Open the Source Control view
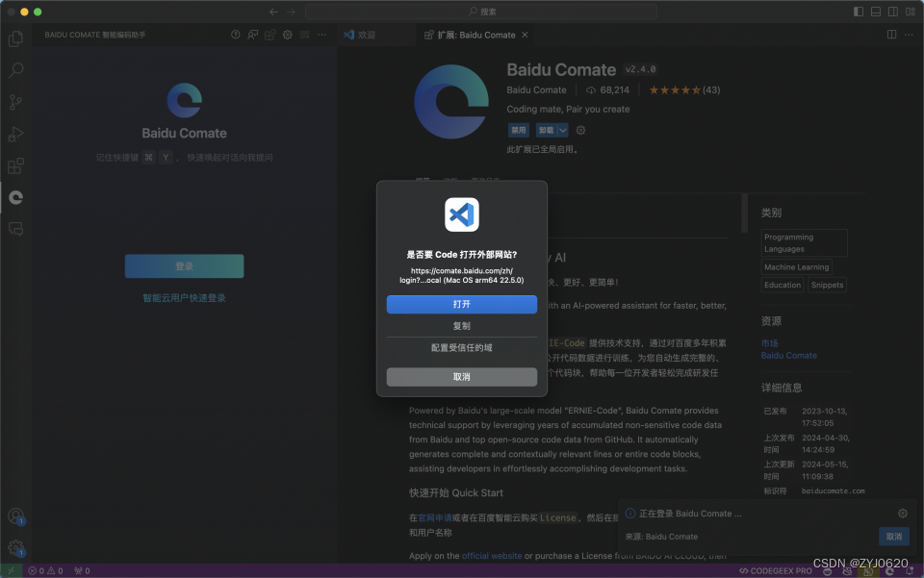This screenshot has width=924, height=578. [16, 102]
